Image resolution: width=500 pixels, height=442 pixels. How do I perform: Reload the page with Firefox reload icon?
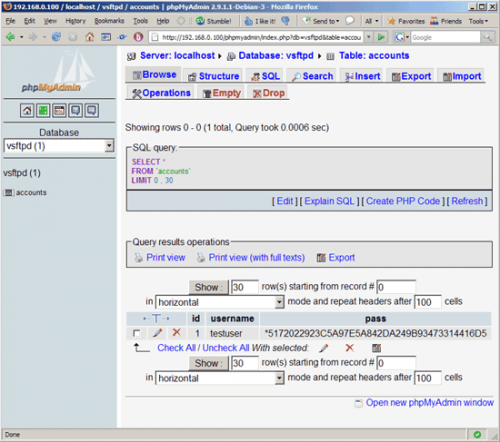[x=56, y=37]
